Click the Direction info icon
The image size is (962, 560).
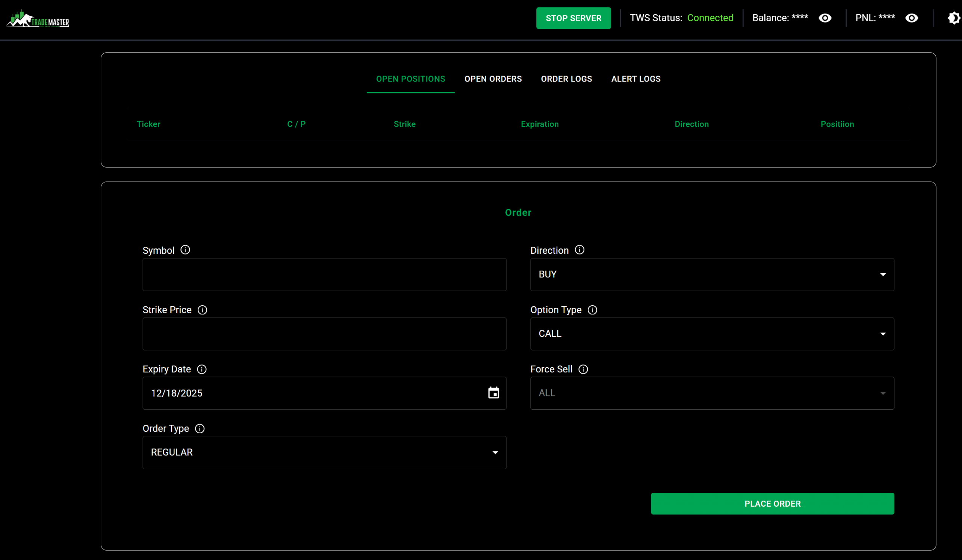579,250
